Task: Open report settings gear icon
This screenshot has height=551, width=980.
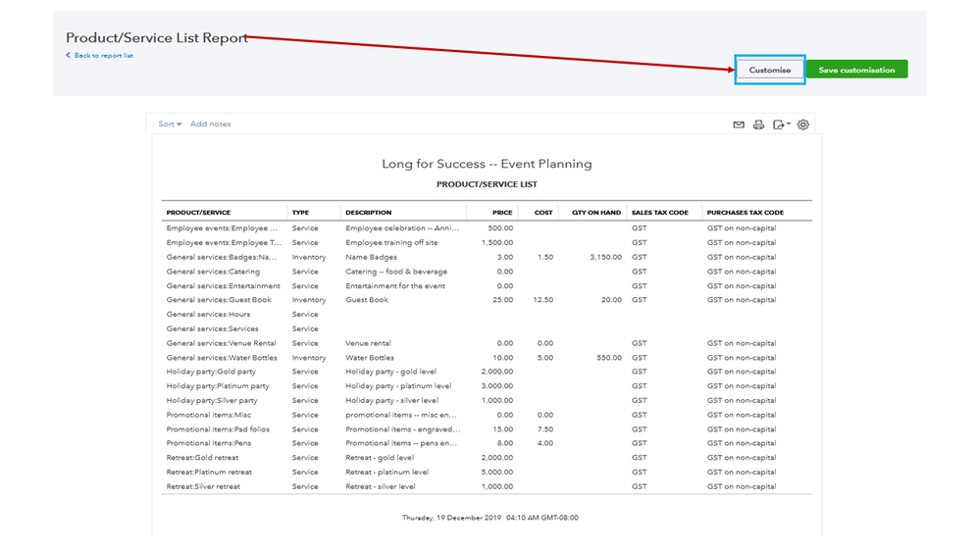Action: pos(803,125)
